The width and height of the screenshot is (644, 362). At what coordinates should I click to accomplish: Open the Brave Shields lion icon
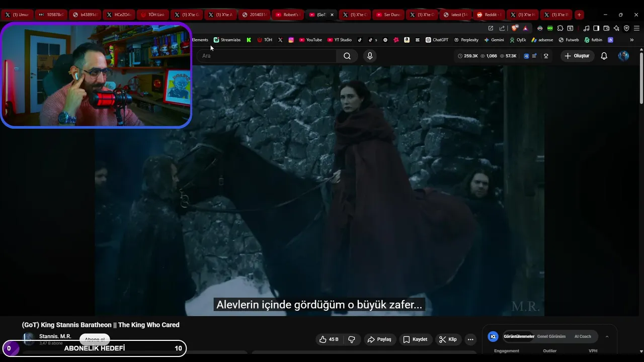(x=514, y=28)
